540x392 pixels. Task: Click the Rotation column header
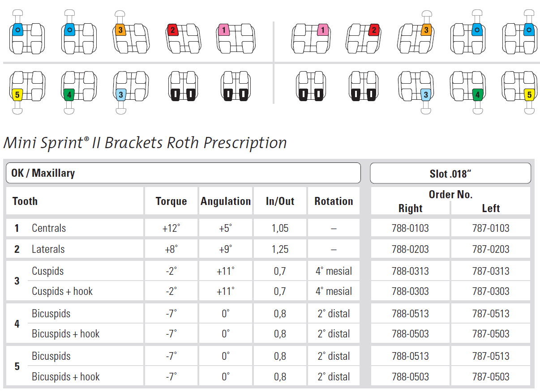point(334,201)
